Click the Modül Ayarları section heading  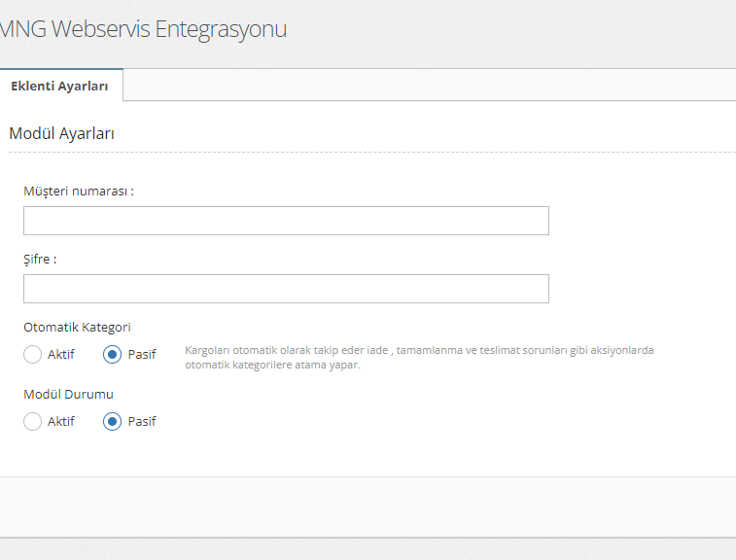(x=61, y=134)
